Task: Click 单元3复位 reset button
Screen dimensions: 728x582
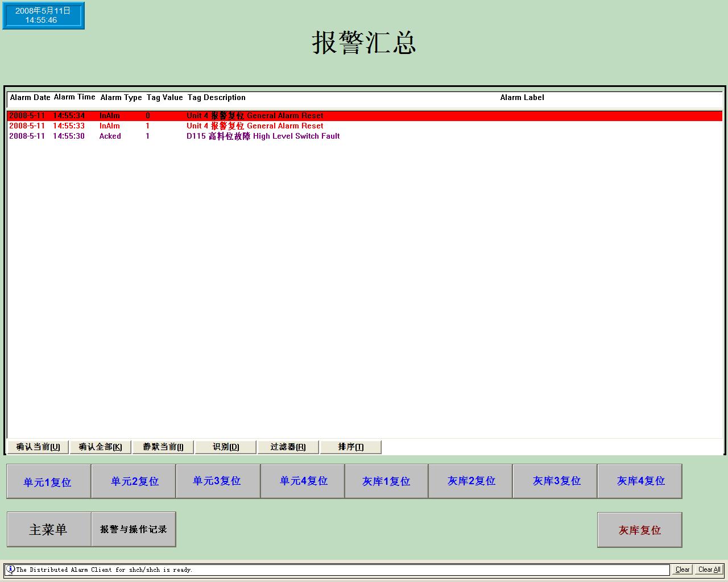Action: 218,481
